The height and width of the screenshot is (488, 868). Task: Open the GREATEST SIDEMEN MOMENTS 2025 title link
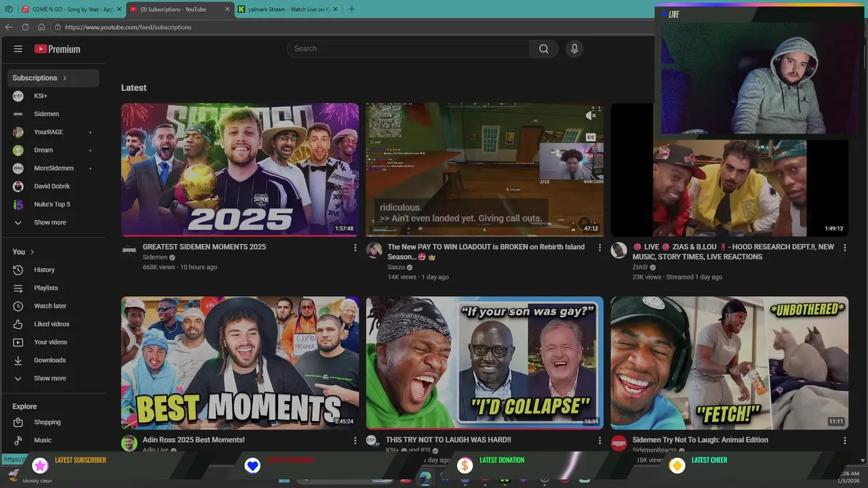(204, 247)
